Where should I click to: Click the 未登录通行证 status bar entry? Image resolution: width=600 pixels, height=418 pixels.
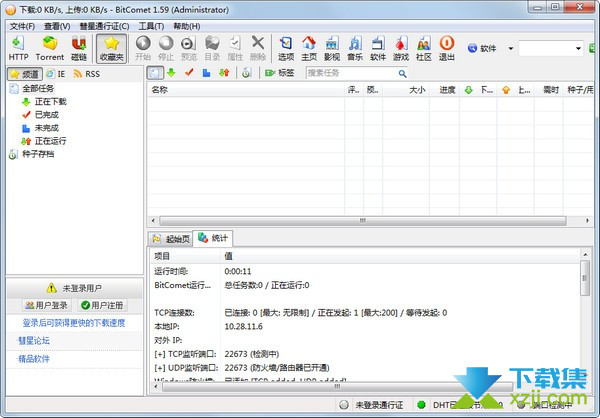(373, 405)
